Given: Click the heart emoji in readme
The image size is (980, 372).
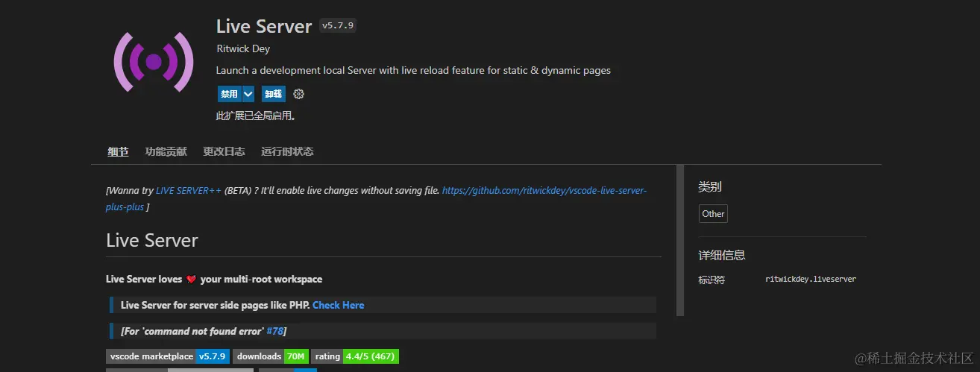Looking at the screenshot, I should click(191, 280).
